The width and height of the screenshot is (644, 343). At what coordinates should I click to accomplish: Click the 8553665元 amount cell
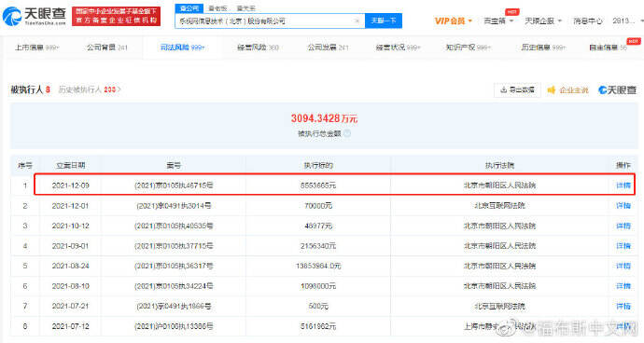318,185
